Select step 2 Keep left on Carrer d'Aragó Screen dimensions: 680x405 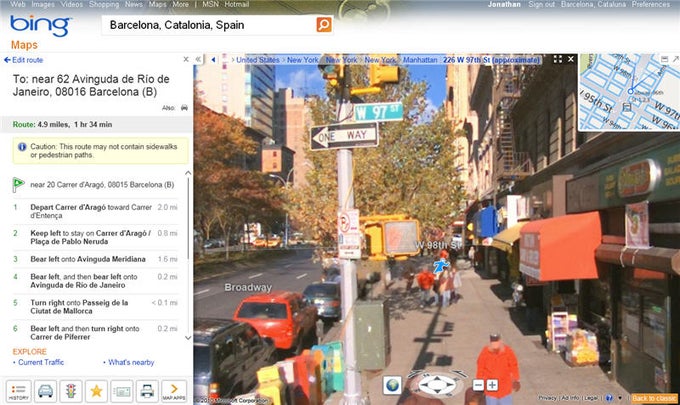coord(95,237)
